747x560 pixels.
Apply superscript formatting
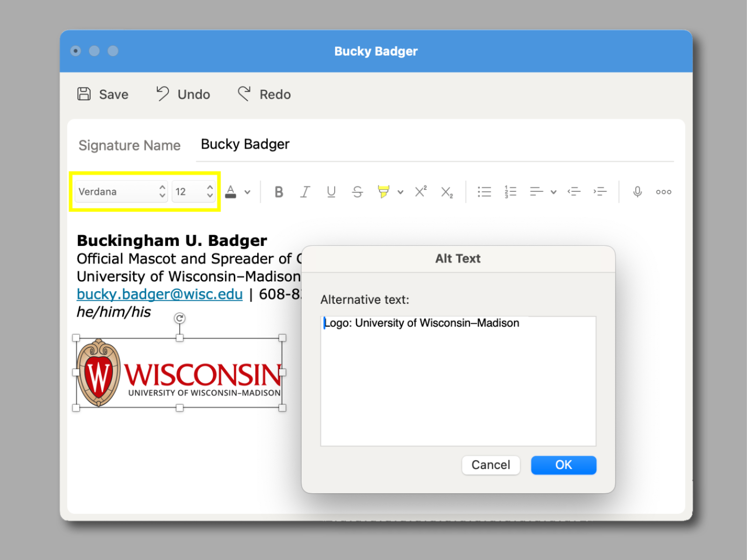(x=420, y=191)
